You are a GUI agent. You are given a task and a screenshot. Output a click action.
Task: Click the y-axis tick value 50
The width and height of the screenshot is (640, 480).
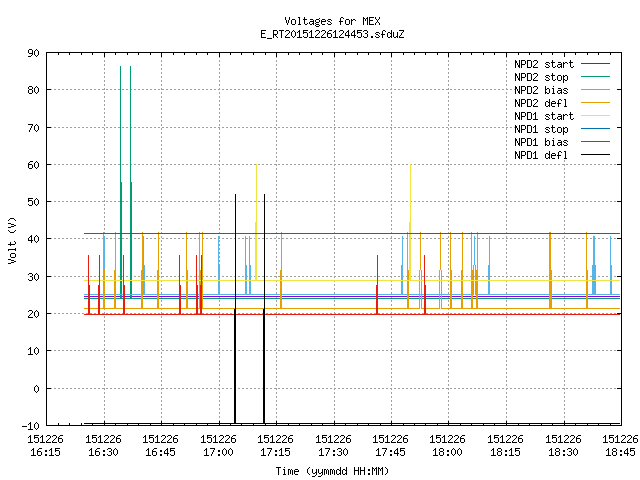pos(33,202)
